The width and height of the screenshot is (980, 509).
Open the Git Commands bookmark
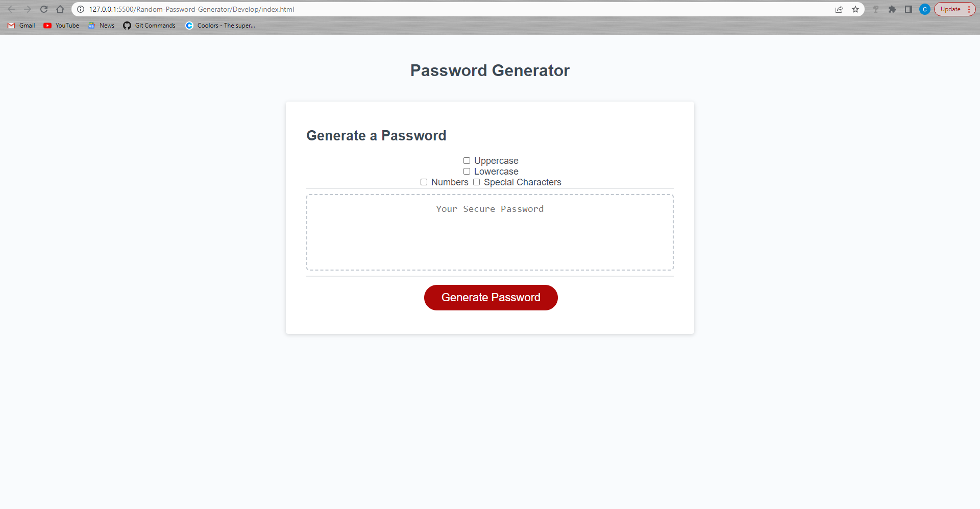click(x=149, y=25)
